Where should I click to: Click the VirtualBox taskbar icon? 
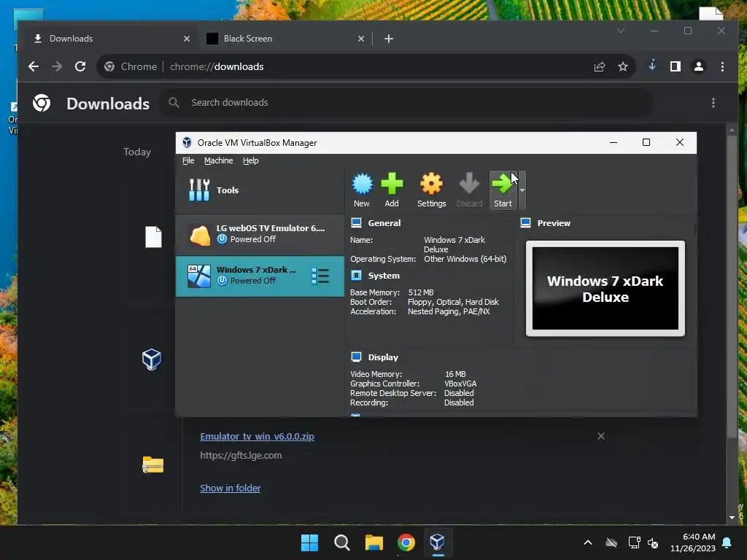point(438,542)
